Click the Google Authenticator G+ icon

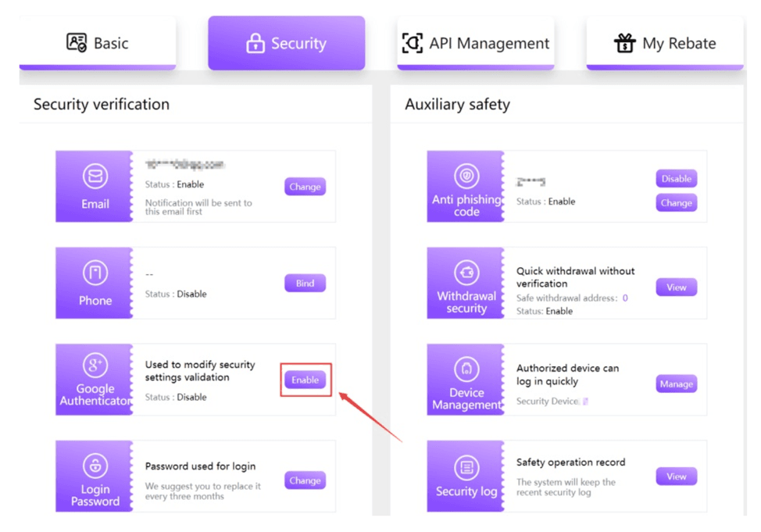(95, 365)
